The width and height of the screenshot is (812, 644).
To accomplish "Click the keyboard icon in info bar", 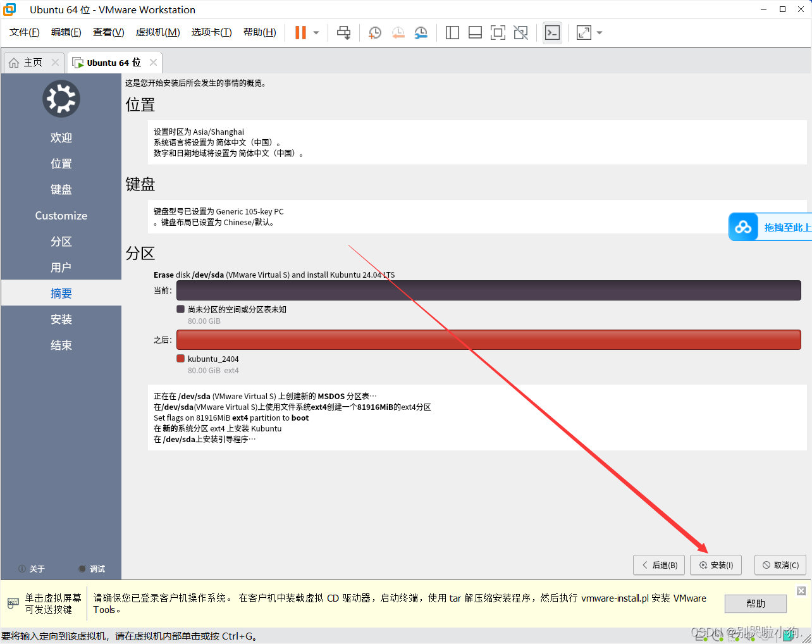I will 13,604.
